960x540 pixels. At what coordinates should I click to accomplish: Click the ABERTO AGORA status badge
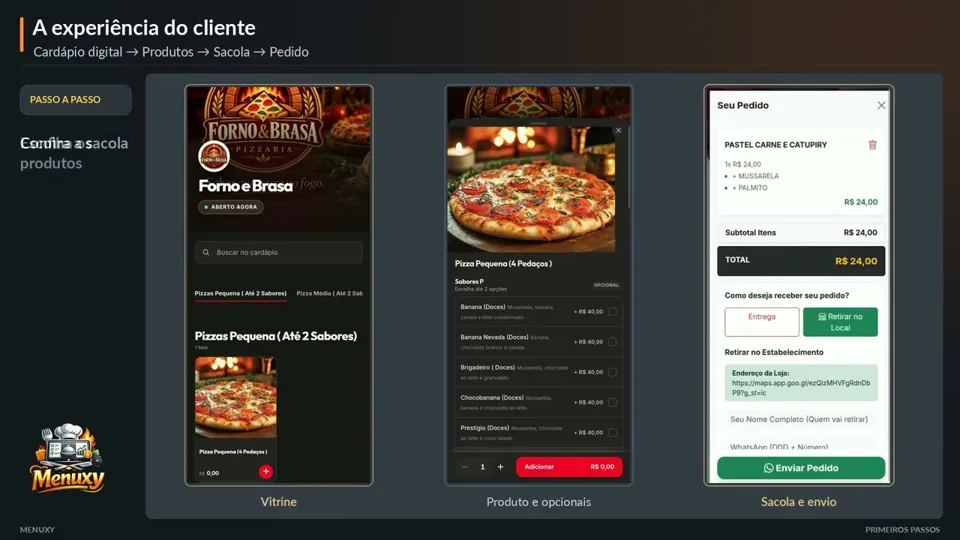[x=231, y=207]
